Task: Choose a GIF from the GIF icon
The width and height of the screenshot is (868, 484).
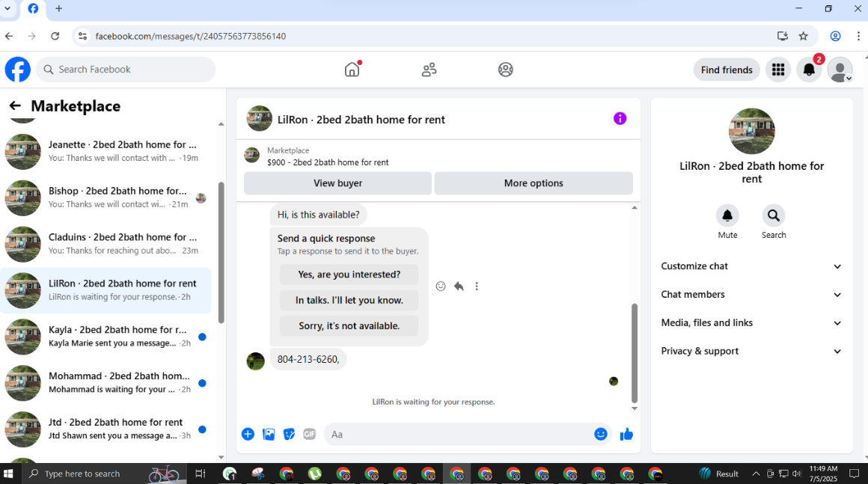Action: tap(310, 434)
